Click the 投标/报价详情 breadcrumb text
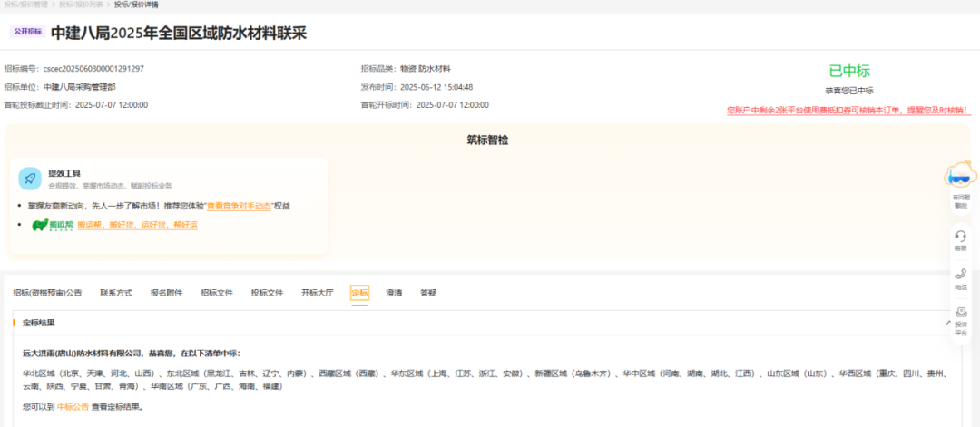This screenshot has height=427, width=980. (x=136, y=5)
